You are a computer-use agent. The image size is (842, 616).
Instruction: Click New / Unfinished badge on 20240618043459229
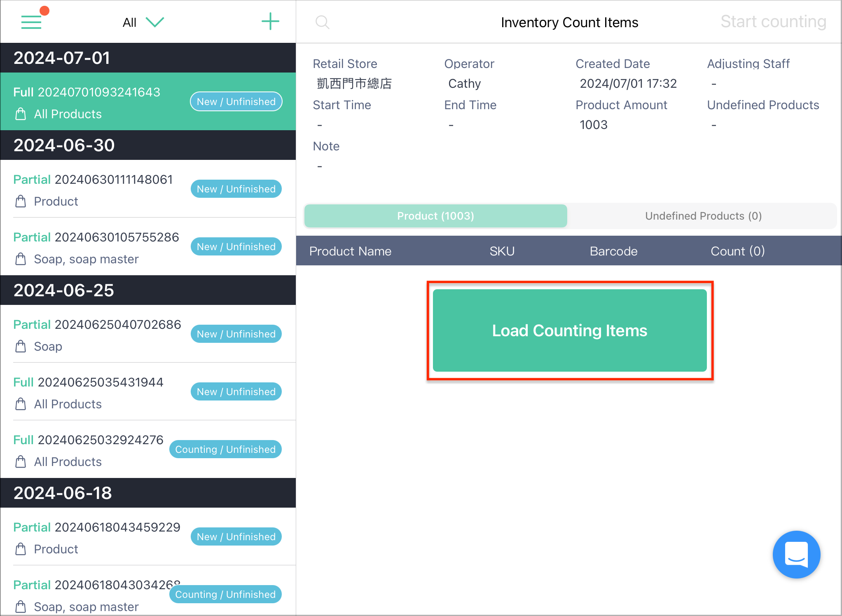pos(236,536)
